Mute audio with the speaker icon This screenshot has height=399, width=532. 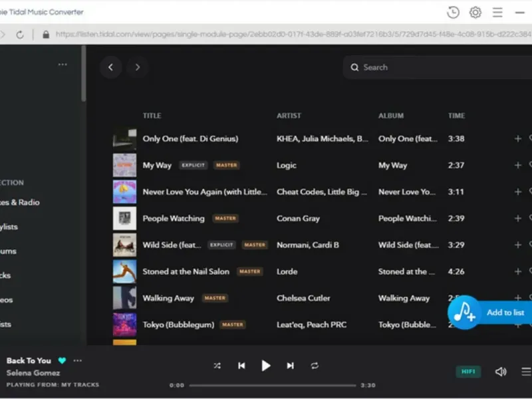tap(501, 372)
